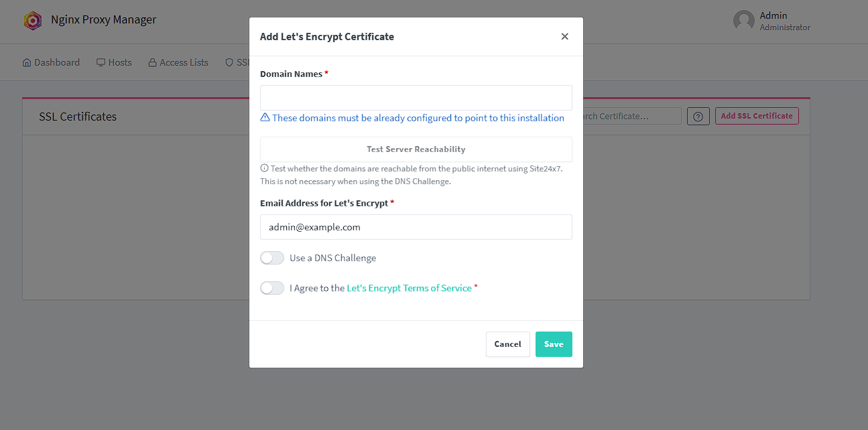Click the Access Lists lock icon

pyautogui.click(x=153, y=62)
